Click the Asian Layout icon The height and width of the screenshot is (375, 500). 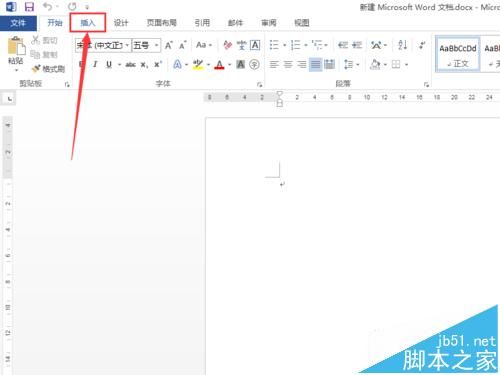(377, 45)
